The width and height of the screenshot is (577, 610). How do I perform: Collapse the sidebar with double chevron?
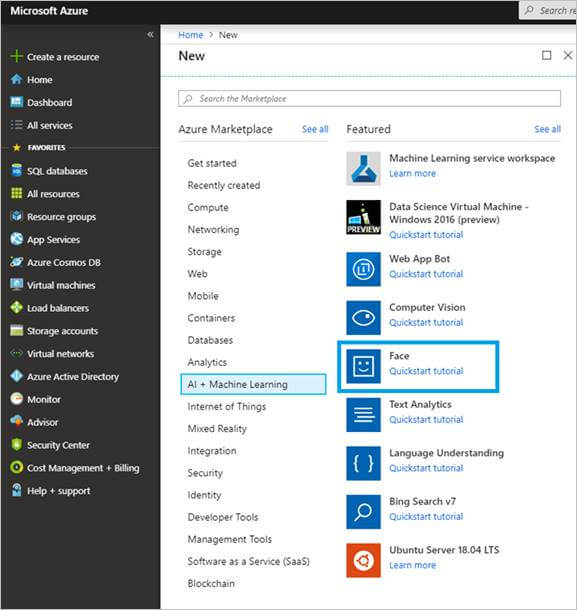pos(150,35)
